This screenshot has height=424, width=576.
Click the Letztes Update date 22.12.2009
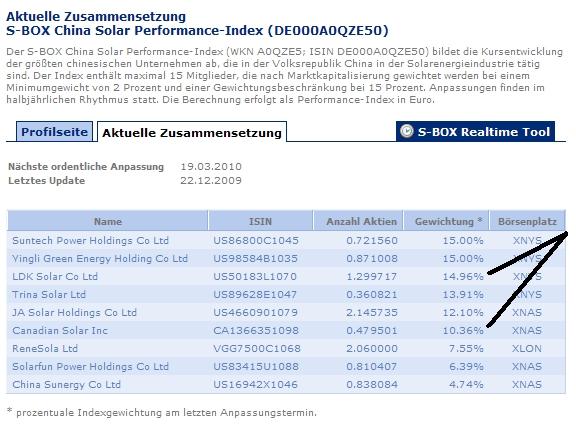pyautogui.click(x=211, y=180)
